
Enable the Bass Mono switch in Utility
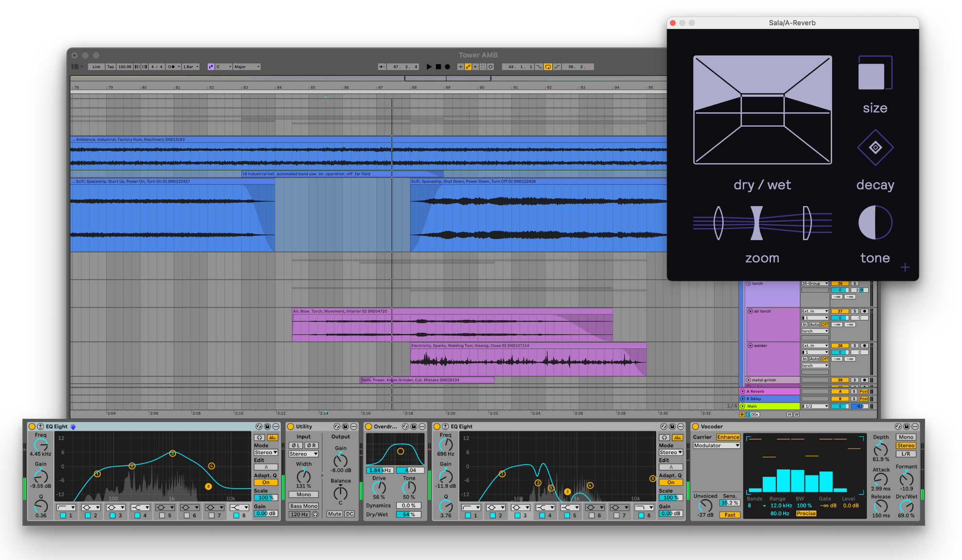(x=303, y=506)
